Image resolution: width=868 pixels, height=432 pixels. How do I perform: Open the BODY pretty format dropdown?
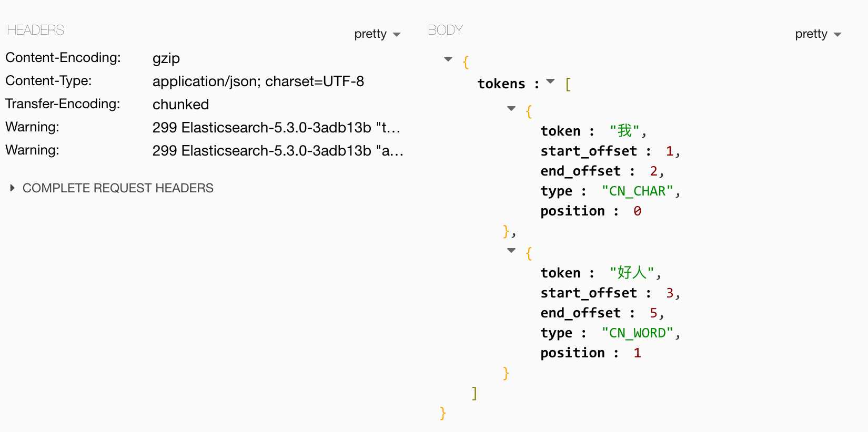pos(818,34)
